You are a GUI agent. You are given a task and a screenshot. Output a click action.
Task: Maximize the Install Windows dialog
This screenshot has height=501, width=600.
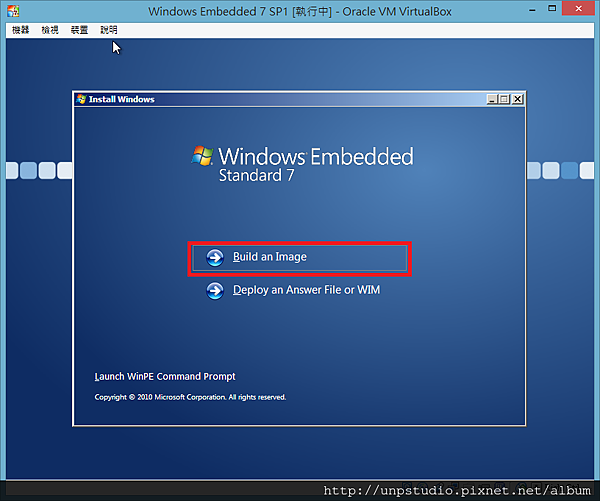pyautogui.click(x=504, y=99)
